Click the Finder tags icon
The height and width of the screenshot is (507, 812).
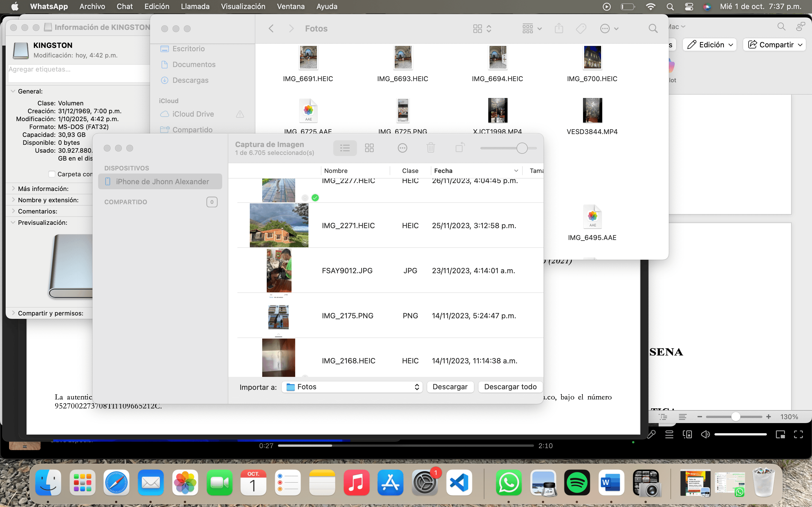(581, 29)
